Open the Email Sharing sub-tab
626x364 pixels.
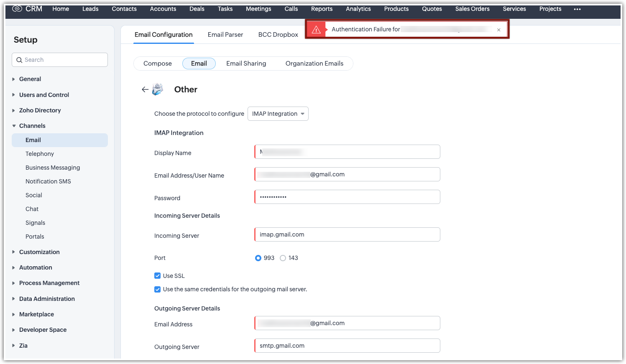[246, 64]
